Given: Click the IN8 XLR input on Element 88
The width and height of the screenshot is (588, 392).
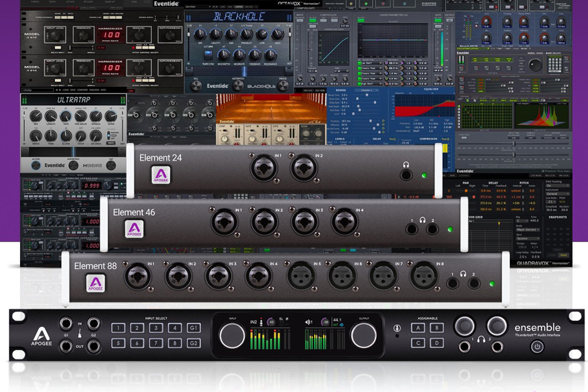Looking at the screenshot, I should 424,276.
